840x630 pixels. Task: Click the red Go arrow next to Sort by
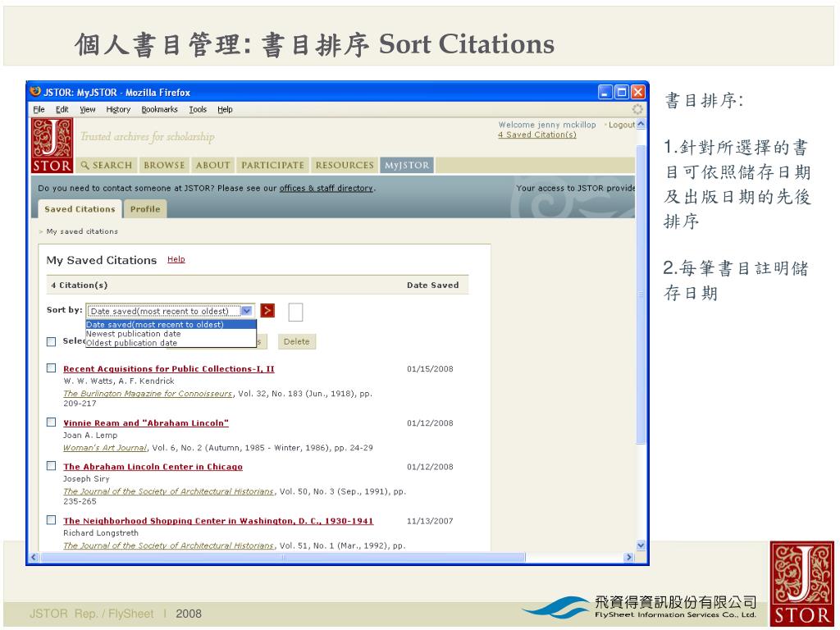267,311
